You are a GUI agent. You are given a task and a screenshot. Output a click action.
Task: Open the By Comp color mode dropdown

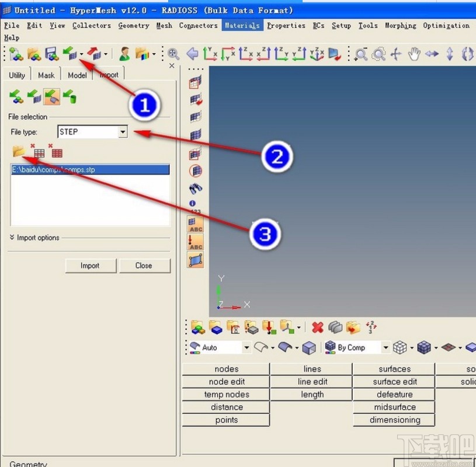(x=385, y=347)
